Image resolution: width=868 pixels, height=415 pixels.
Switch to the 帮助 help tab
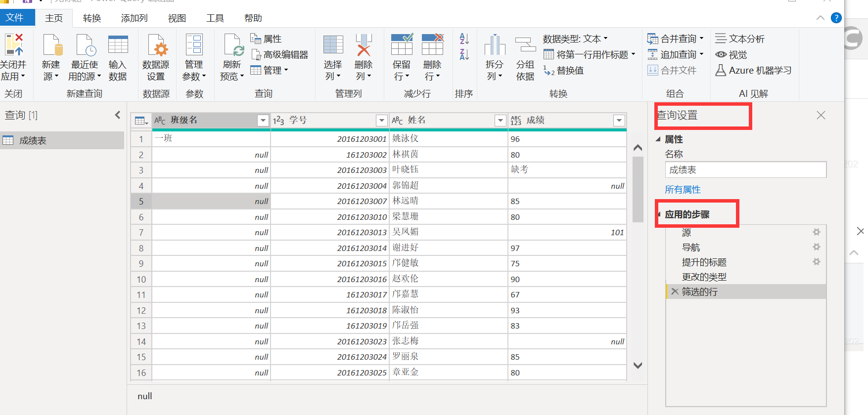tap(253, 18)
